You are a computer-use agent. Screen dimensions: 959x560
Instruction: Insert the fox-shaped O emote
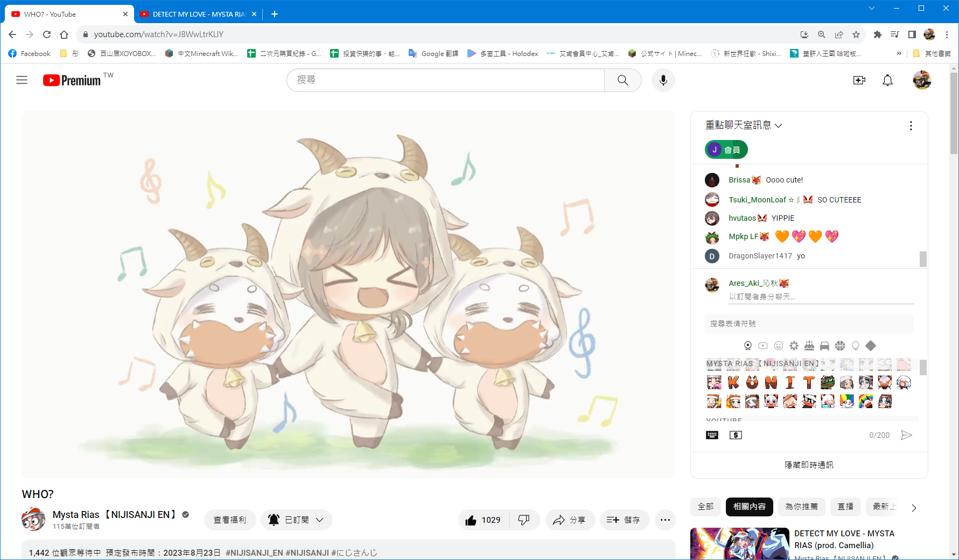pos(752,382)
